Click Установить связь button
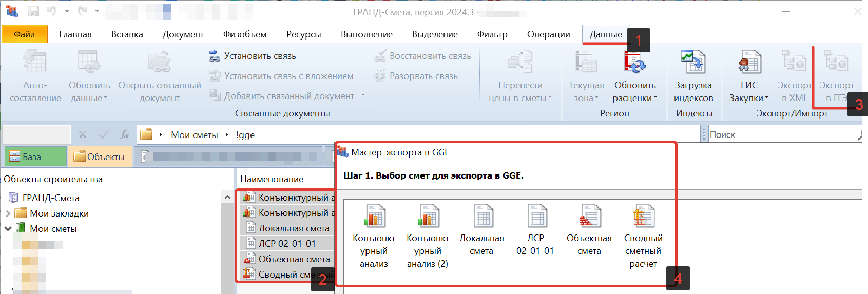This screenshot has height=294, width=868. pos(253,56)
